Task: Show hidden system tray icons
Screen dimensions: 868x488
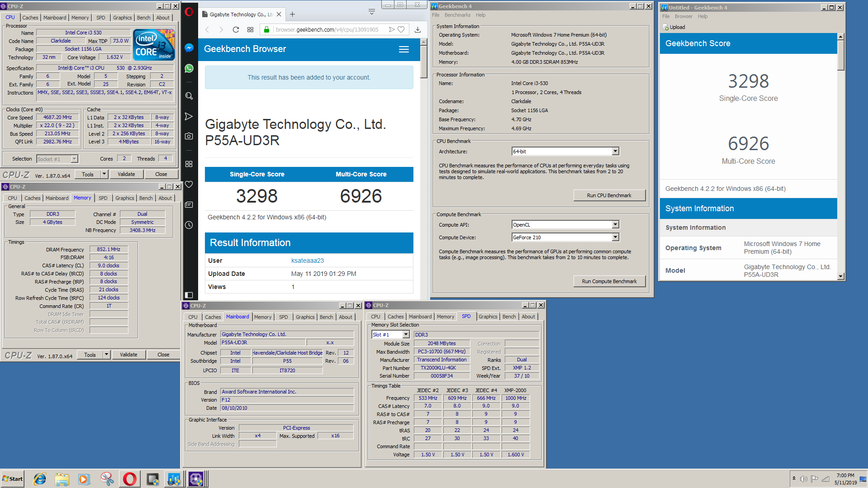Action: coord(794,479)
